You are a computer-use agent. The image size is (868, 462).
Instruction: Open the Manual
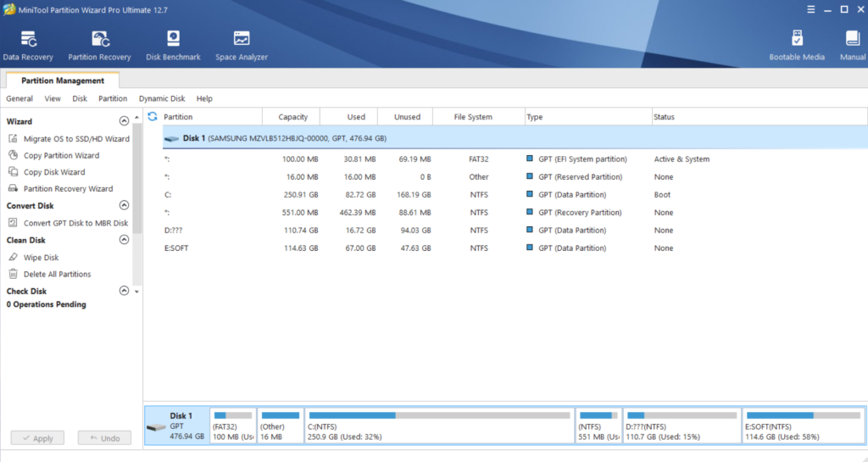852,46
